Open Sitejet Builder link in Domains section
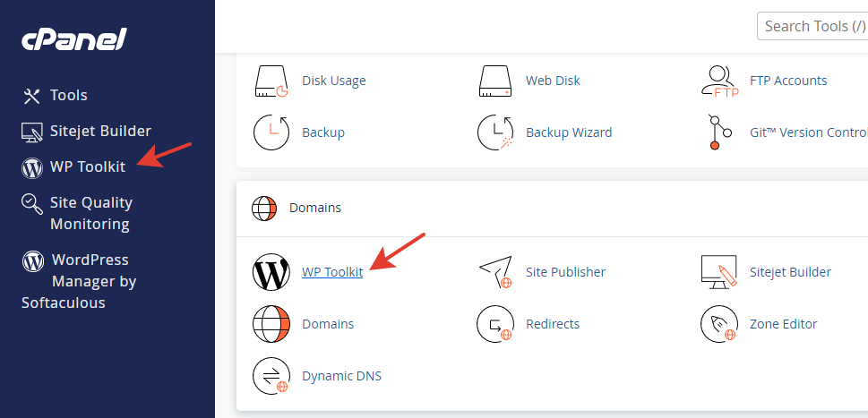Viewport: 868px width, 418px height. pyautogui.click(x=790, y=272)
